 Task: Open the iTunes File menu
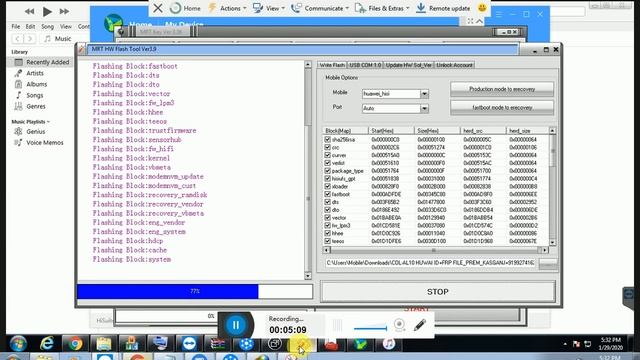(16, 27)
